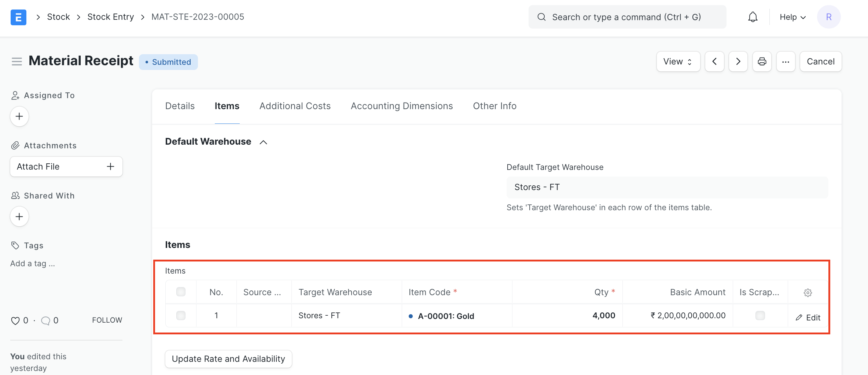
Task: Select row 1 checkbox in items table
Action: tap(181, 316)
